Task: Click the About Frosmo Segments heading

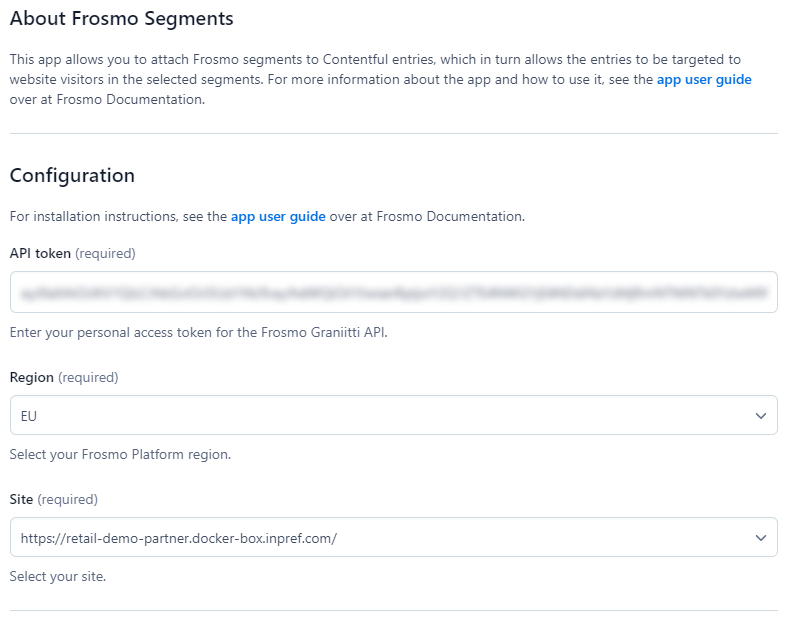Action: click(121, 18)
